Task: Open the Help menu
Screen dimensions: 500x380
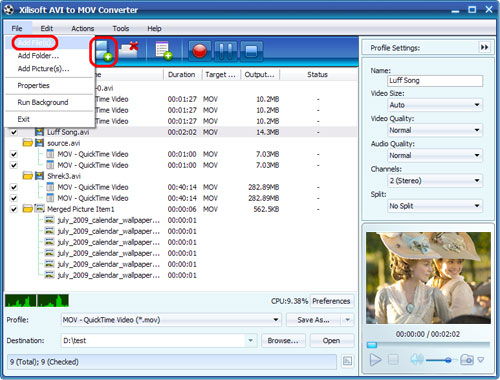Action: click(x=154, y=29)
